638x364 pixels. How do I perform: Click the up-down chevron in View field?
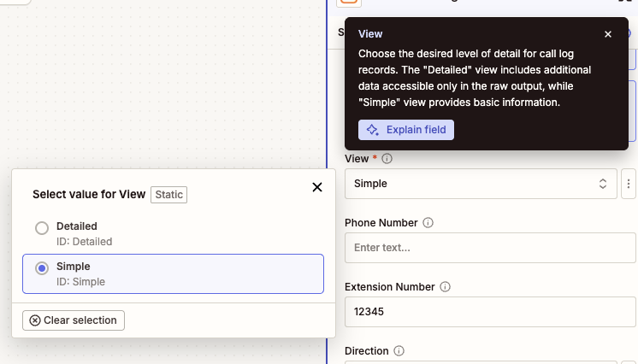pyautogui.click(x=603, y=184)
